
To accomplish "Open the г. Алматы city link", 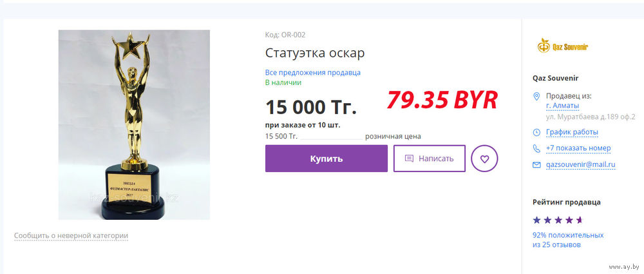I will click(562, 106).
